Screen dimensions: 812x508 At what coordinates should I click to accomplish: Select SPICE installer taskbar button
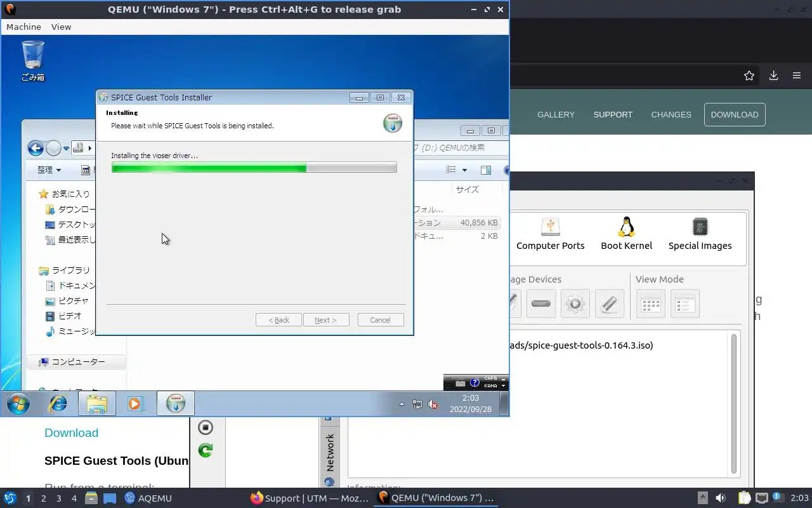175,404
